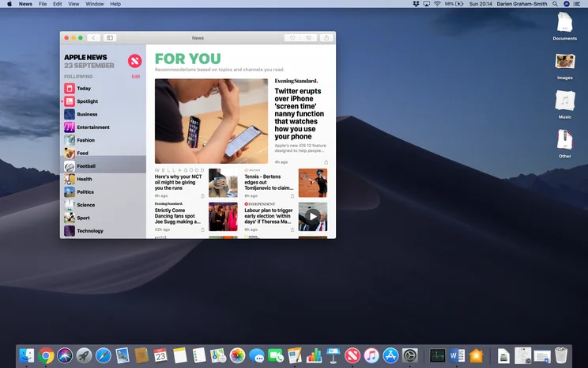Click the Dislike broken-heart button

click(x=309, y=38)
